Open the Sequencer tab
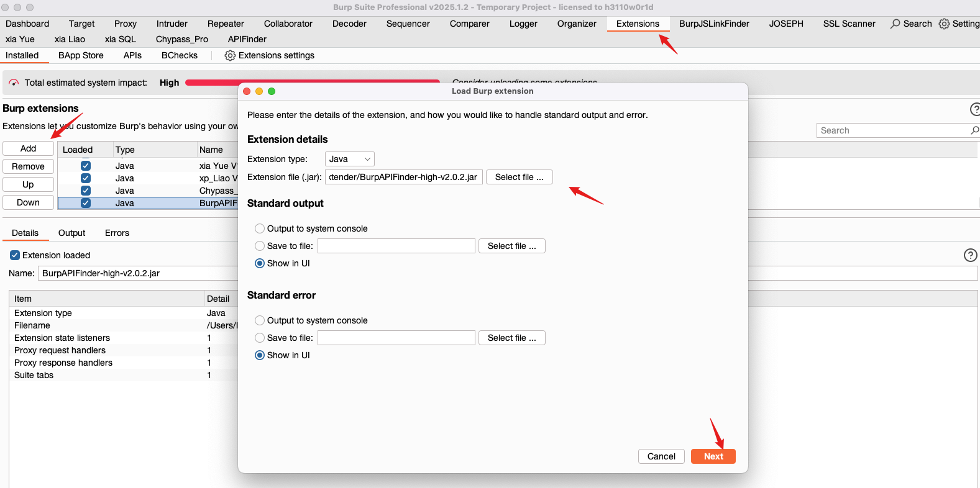980x488 pixels. point(408,24)
